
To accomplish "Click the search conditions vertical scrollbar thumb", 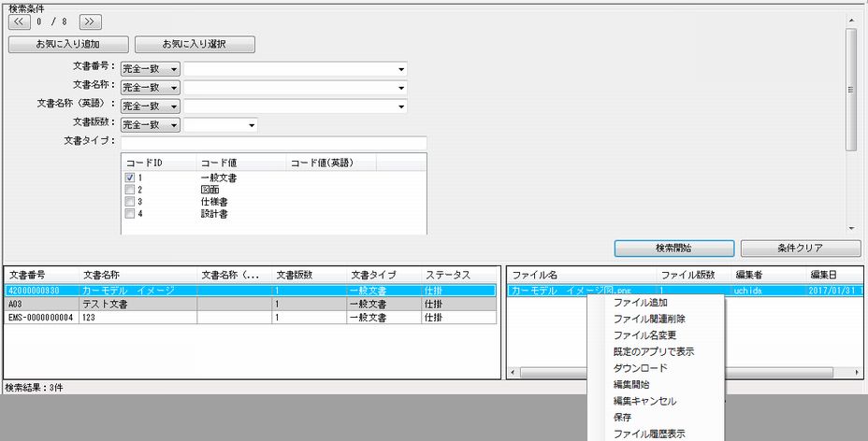I will (x=851, y=90).
